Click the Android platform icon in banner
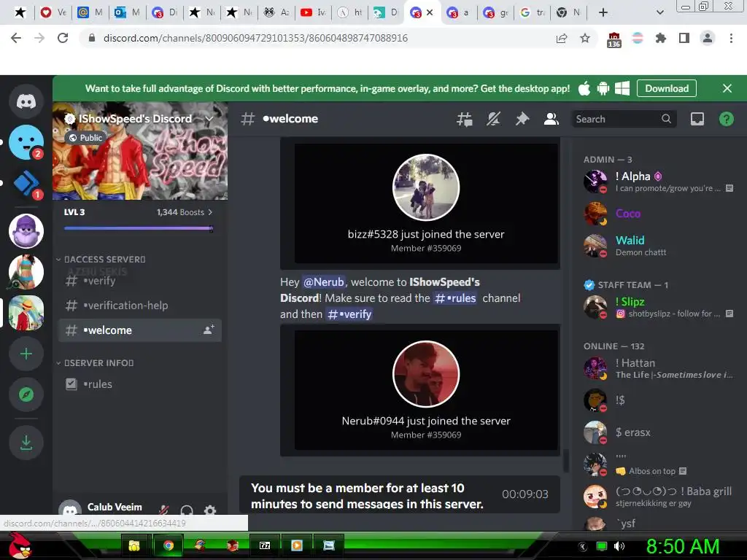 point(603,88)
